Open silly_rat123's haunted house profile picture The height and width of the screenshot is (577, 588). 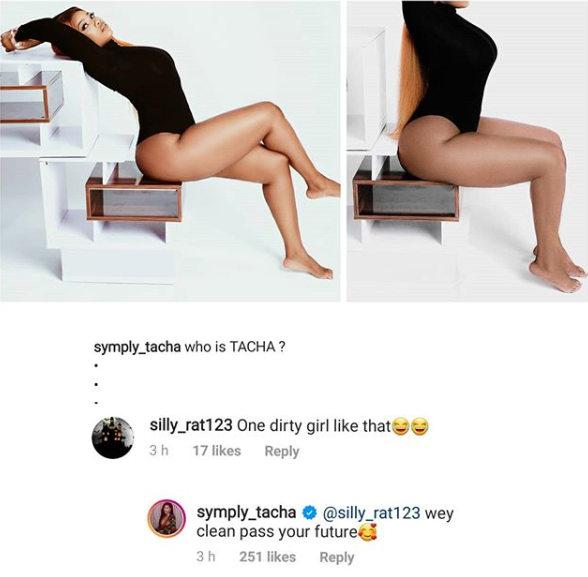point(113,437)
